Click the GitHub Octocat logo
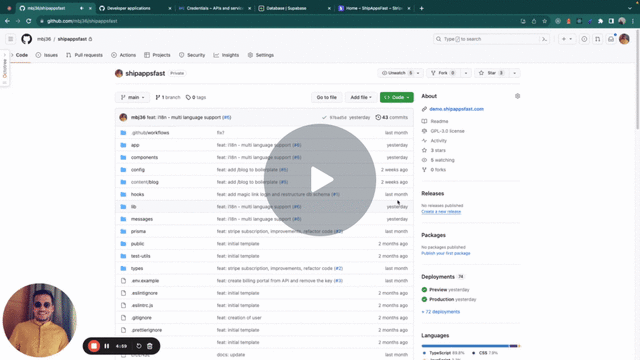Image resolution: width=640 pixels, height=360 pixels. (x=27, y=39)
